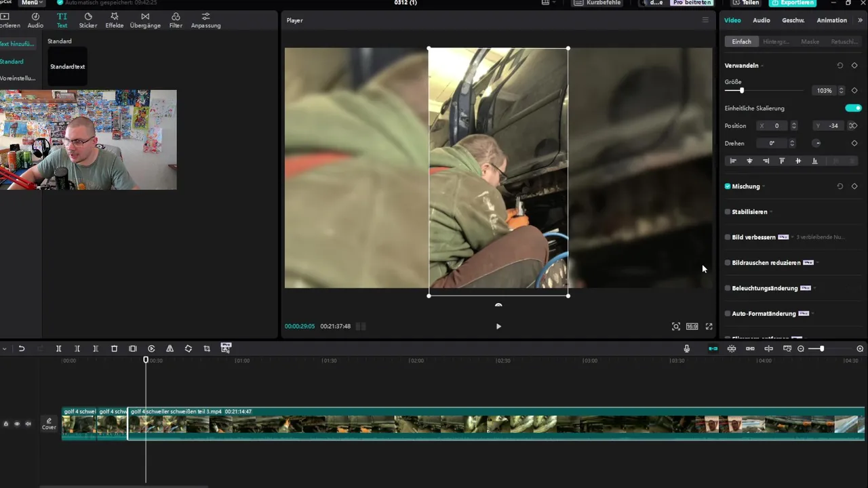Delete the selected clip with trash icon
Viewport: 868px width, 488px height.
tap(114, 348)
